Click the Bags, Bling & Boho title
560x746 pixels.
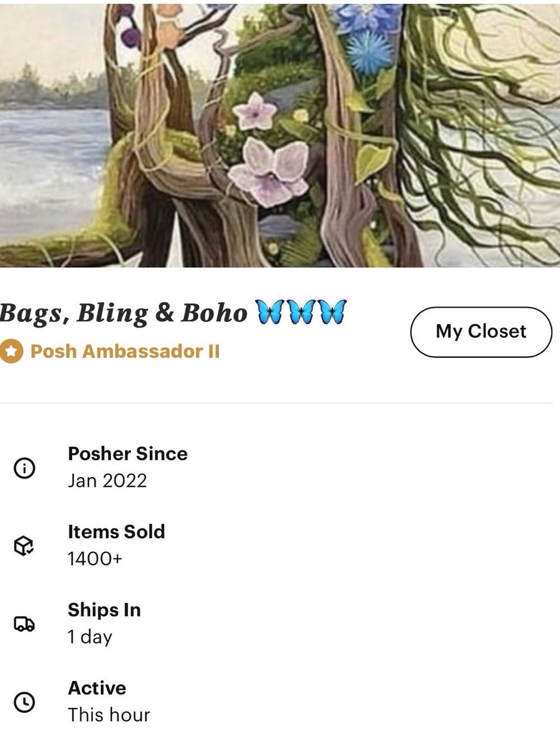pos(123,314)
